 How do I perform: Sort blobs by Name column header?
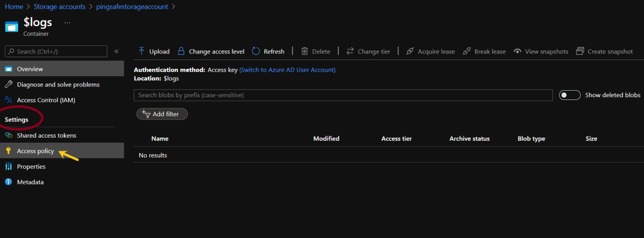click(x=160, y=139)
